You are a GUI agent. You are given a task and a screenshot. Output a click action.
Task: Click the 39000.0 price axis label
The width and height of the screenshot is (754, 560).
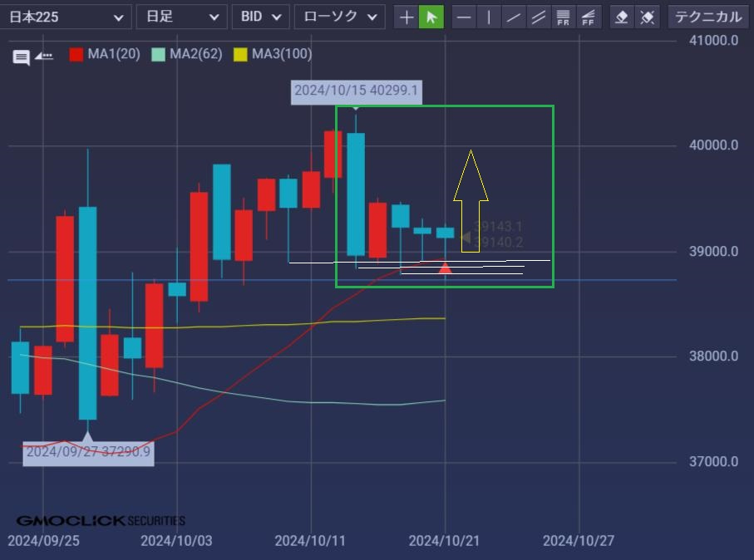(x=713, y=252)
